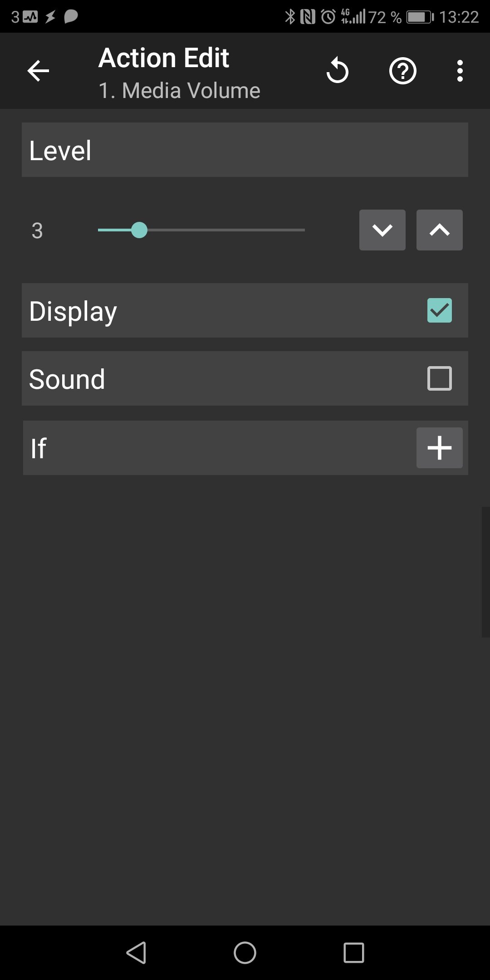Go back using the arrow icon
This screenshot has height=980, width=490.
coord(38,71)
